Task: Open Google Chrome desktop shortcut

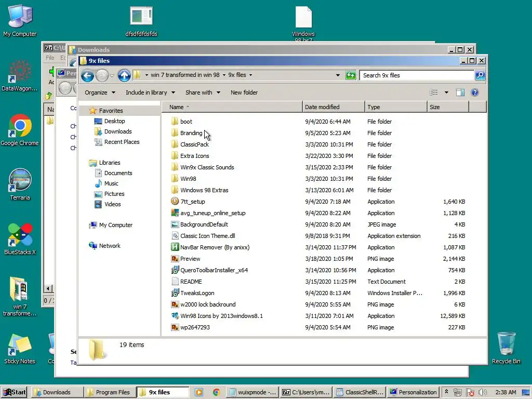Action: [20, 129]
